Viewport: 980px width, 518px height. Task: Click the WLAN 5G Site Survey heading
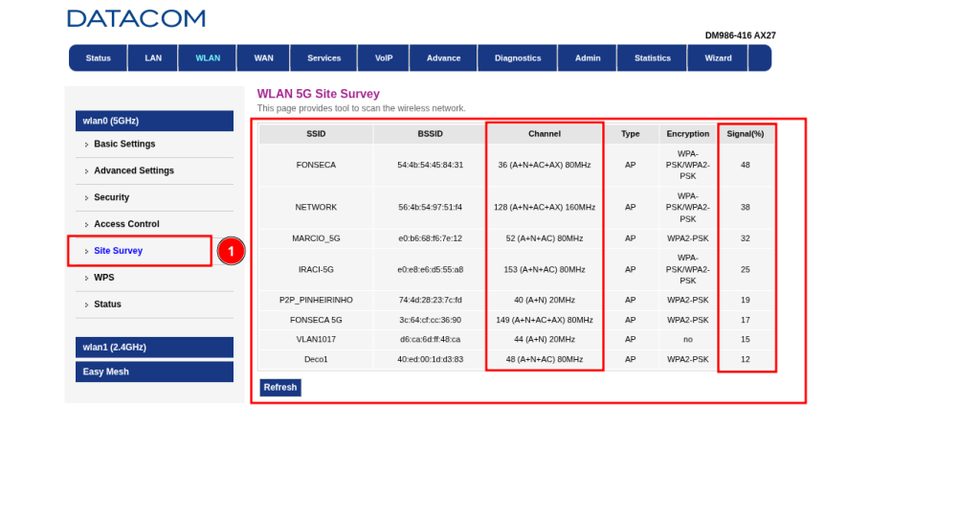click(318, 94)
